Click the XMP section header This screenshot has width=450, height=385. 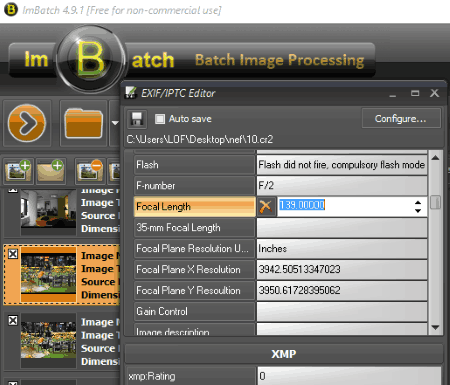click(284, 354)
